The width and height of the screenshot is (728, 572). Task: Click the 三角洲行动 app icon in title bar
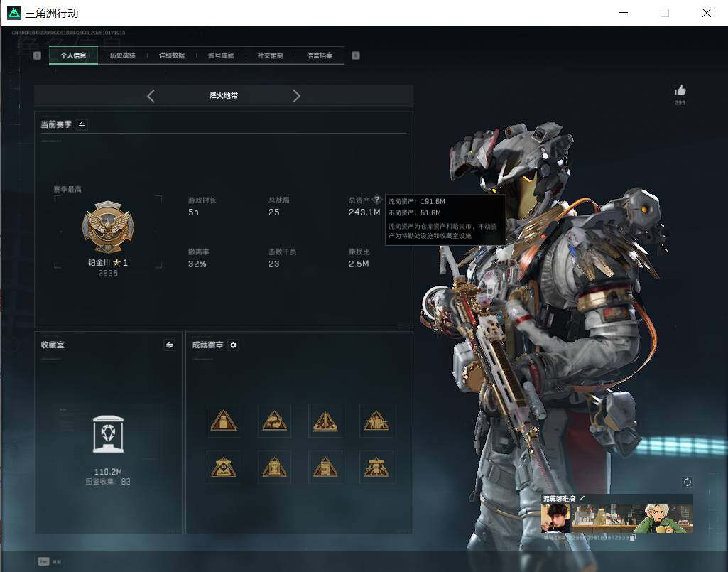[x=14, y=13]
